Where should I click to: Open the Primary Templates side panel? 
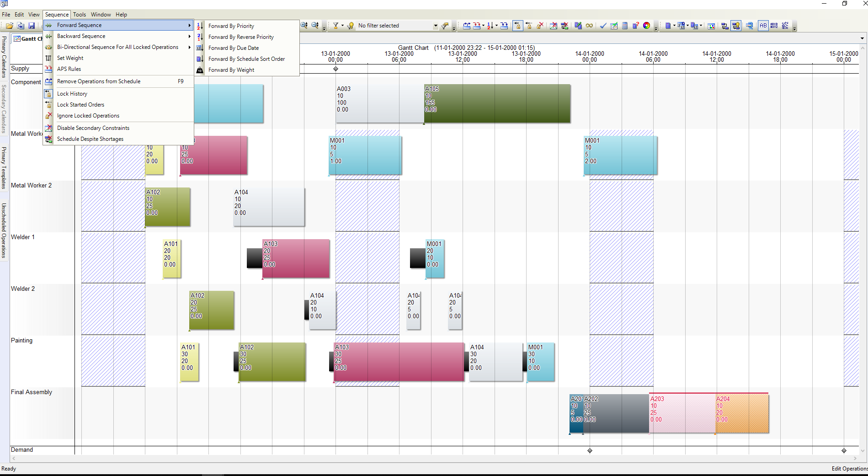[4, 167]
